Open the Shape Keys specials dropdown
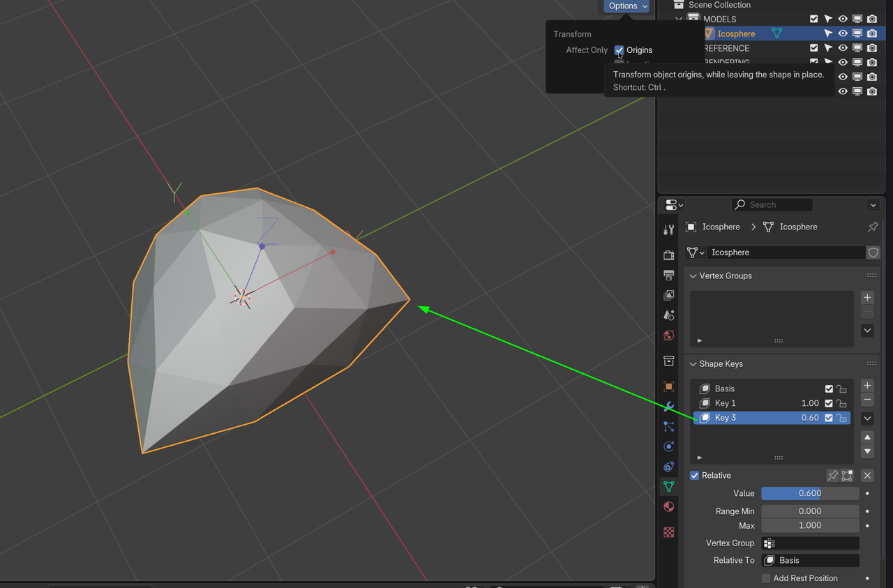 tap(867, 419)
